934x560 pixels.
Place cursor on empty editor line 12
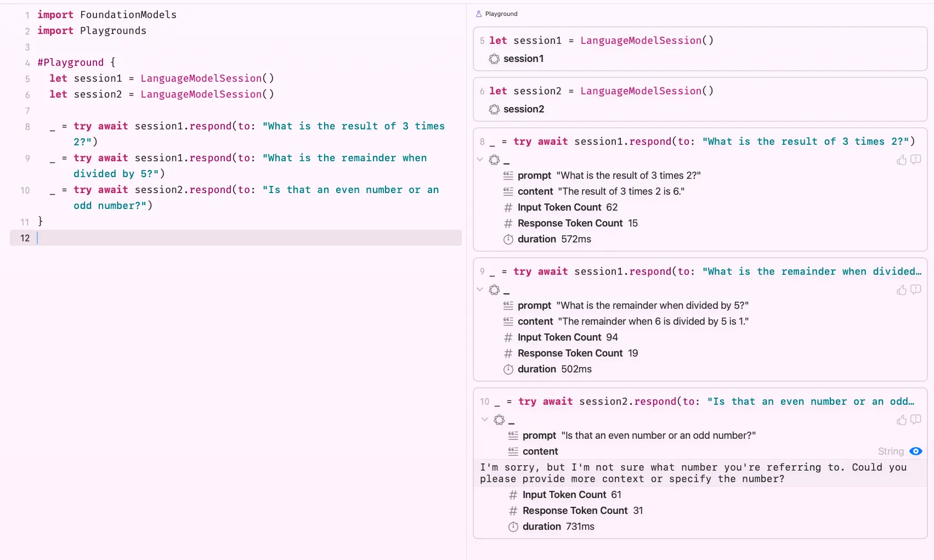point(236,238)
